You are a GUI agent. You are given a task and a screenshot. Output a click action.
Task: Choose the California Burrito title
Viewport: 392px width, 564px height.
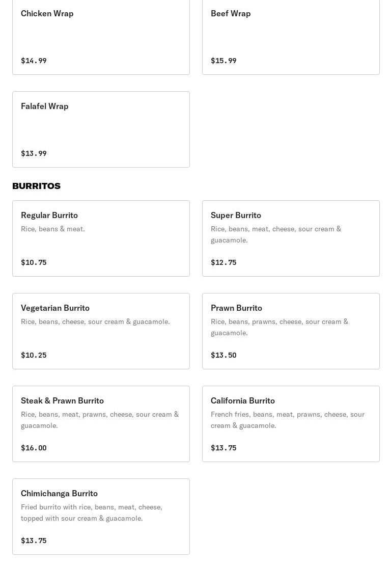tap(243, 400)
